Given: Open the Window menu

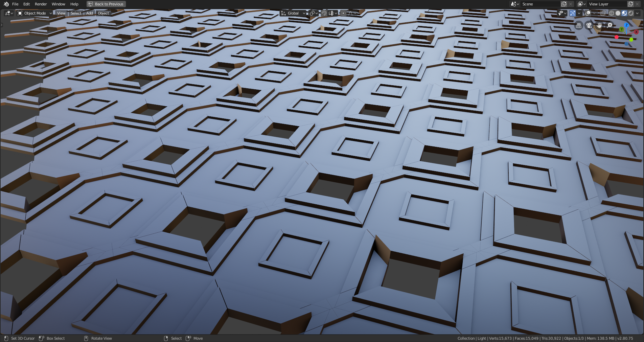Looking at the screenshot, I should (58, 4).
